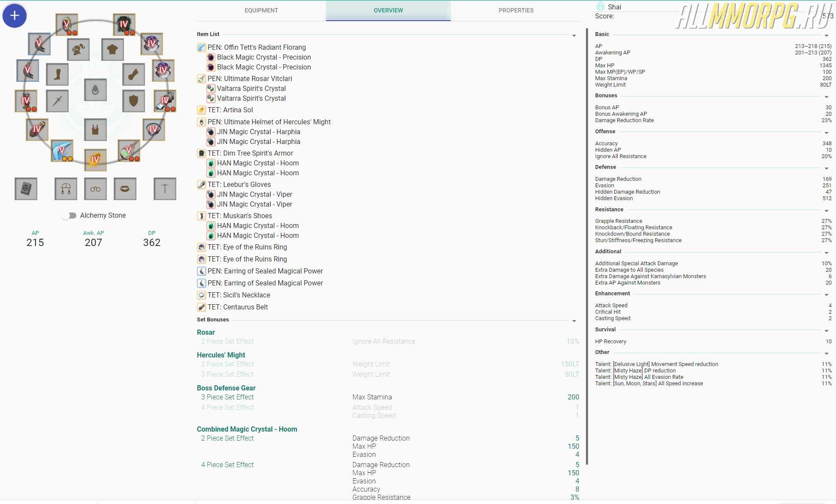The image size is (836, 504).
Task: Open the Boss Defense Gear set heading
Action: tap(226, 388)
